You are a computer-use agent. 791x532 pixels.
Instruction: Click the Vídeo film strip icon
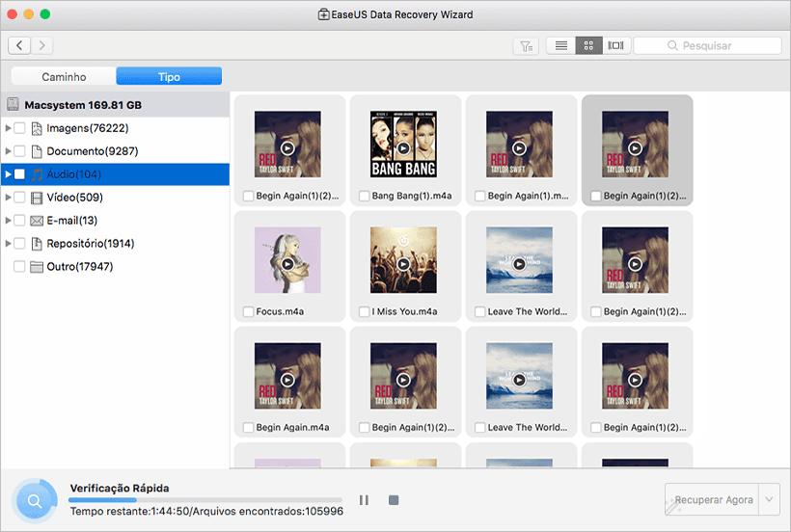[37, 198]
